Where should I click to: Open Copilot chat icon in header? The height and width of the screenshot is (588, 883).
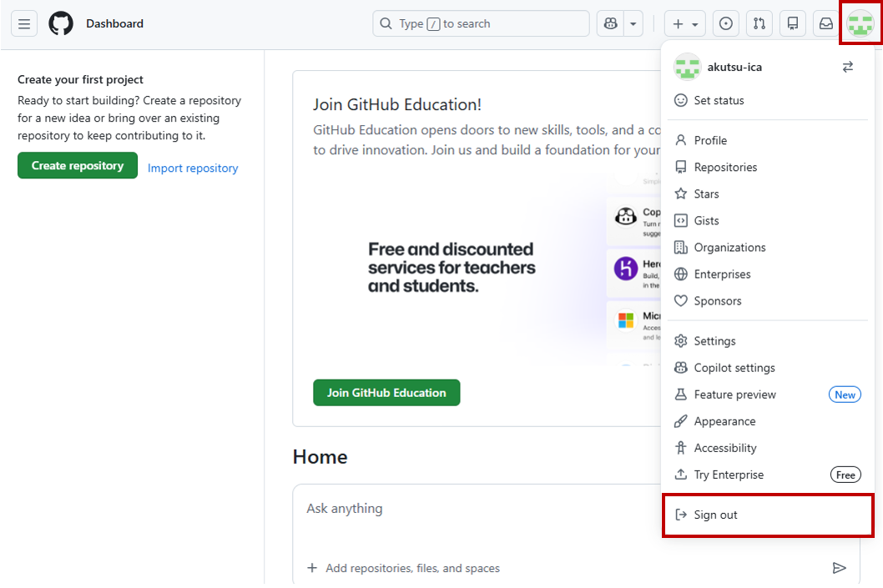click(611, 24)
